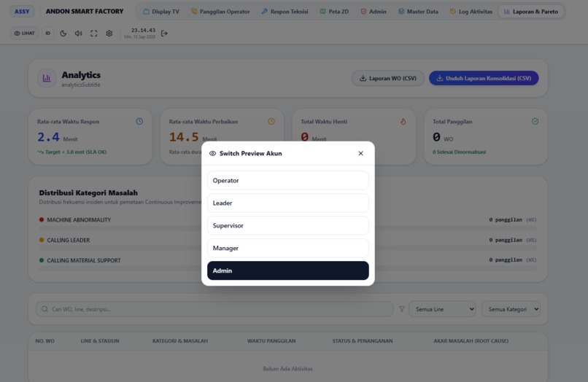Click the Panggilan Operator tab icon
Viewport: 588px width, 382px height.
point(194,12)
